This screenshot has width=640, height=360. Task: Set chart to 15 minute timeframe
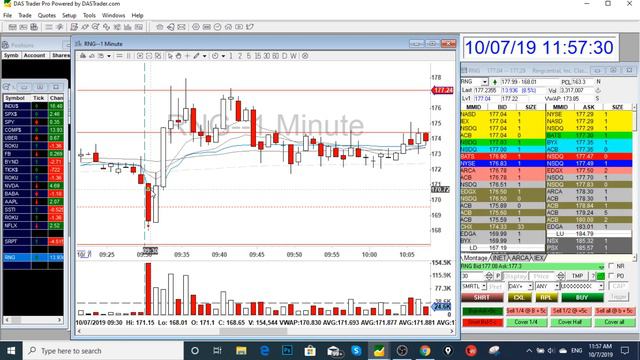[258, 56]
